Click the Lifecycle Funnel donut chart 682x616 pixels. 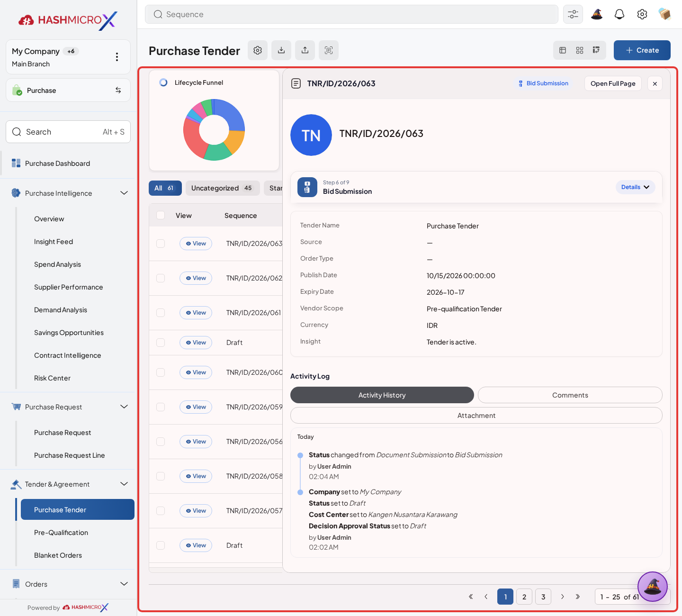click(x=214, y=129)
